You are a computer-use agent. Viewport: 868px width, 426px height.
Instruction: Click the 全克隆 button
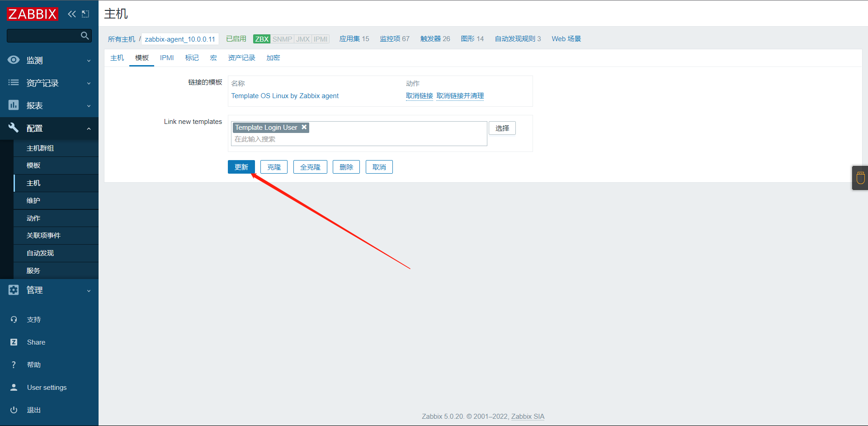[x=310, y=167]
